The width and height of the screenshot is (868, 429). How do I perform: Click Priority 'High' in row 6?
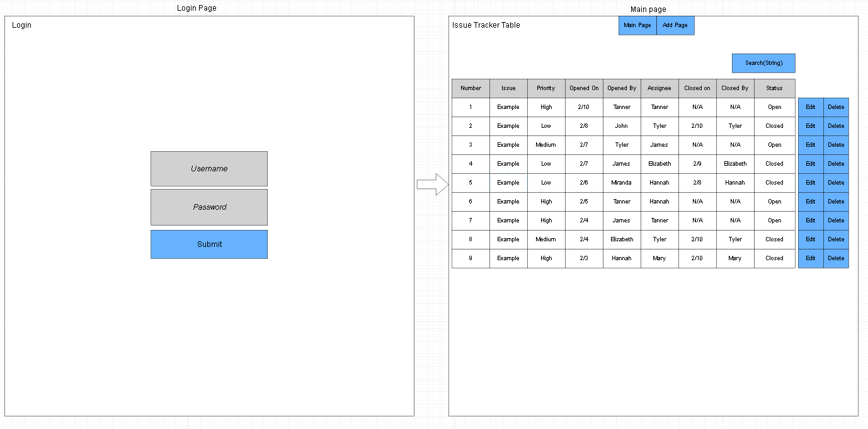546,202
